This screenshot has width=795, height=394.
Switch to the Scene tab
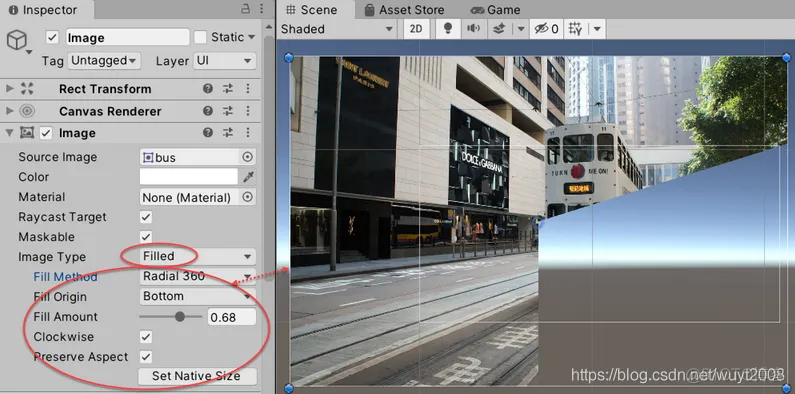311,10
